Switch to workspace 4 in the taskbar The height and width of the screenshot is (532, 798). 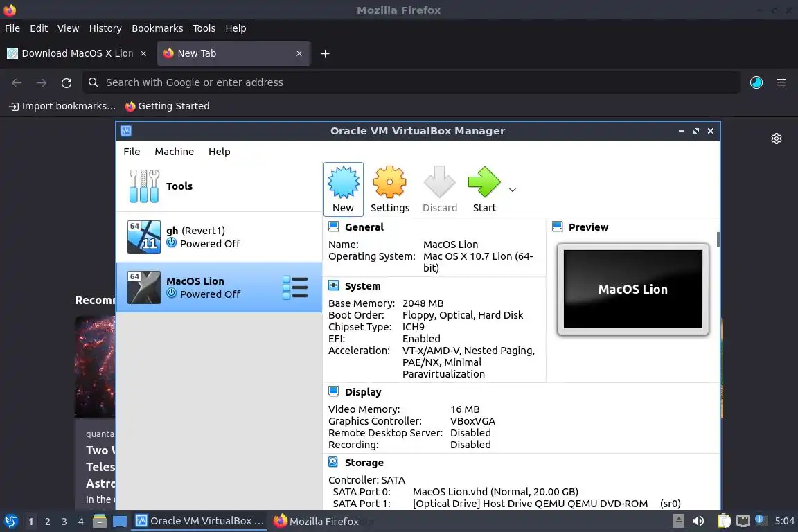pyautogui.click(x=81, y=522)
